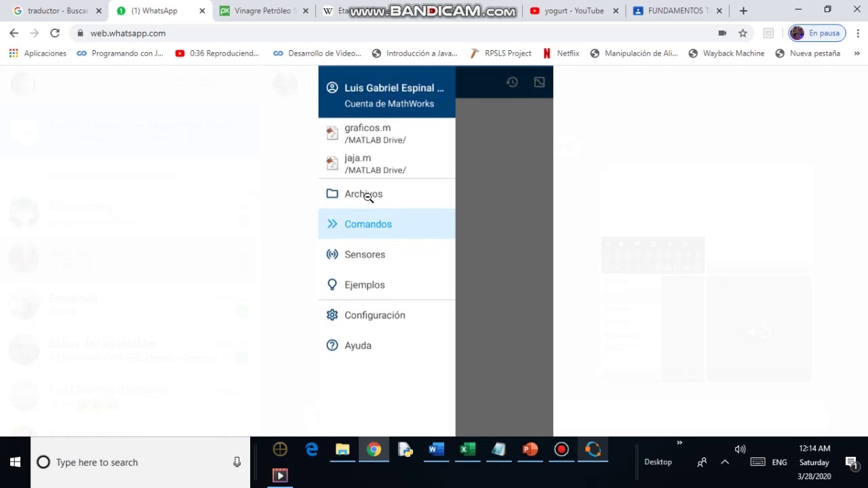This screenshot has width=868, height=488.
Task: Bookmark this page with the star icon
Action: pos(743,33)
